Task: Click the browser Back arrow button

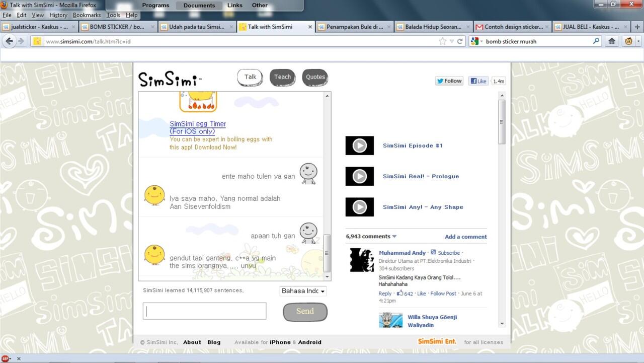Action: 10,41
